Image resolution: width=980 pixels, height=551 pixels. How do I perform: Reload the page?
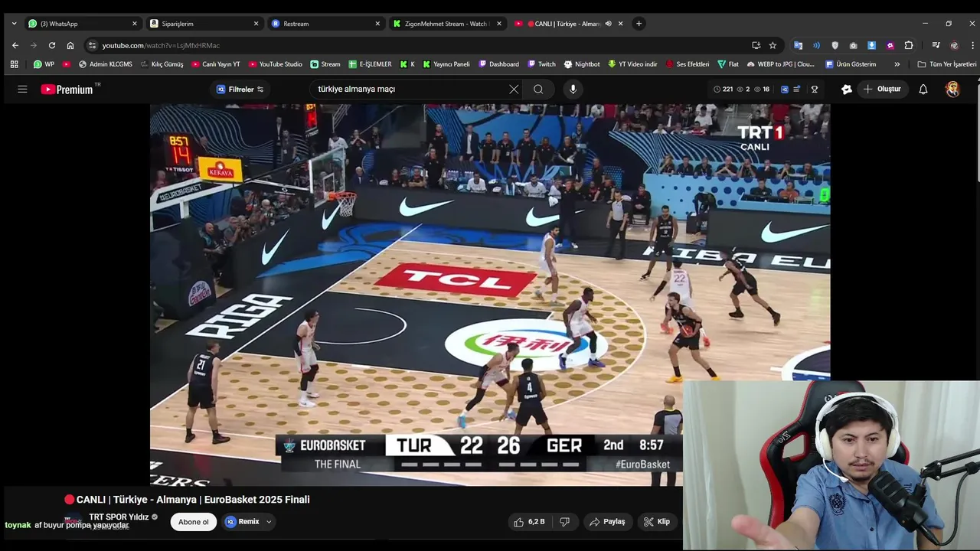click(x=51, y=45)
